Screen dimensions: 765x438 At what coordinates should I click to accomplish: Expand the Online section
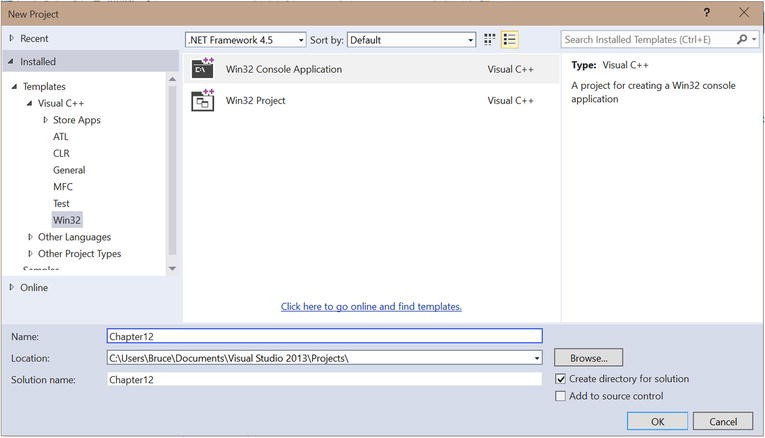12,287
